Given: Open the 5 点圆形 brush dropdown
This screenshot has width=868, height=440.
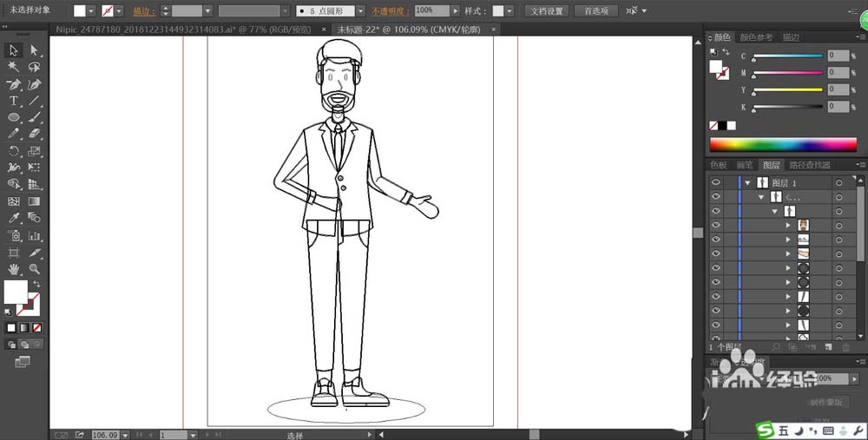Looking at the screenshot, I should point(360,10).
